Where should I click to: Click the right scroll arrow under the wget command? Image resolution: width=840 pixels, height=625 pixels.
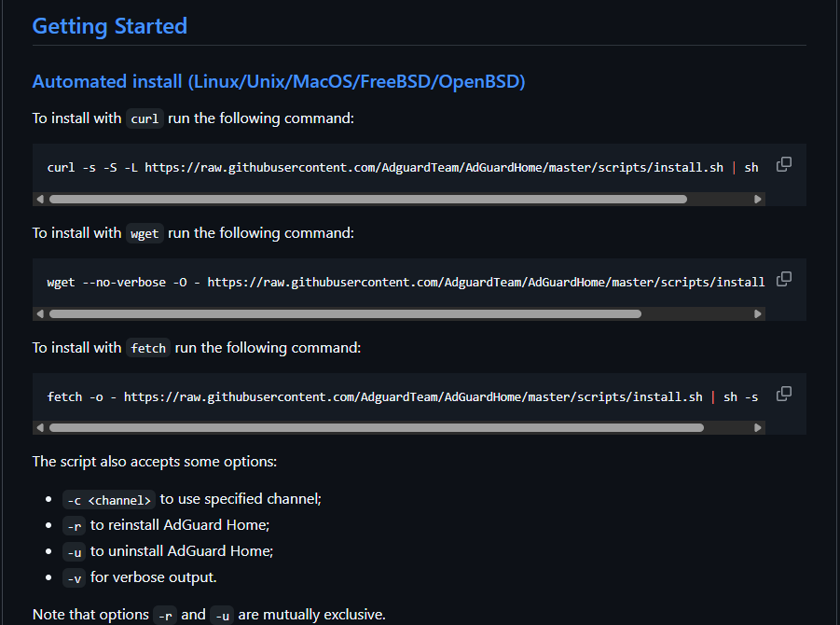[x=757, y=313]
